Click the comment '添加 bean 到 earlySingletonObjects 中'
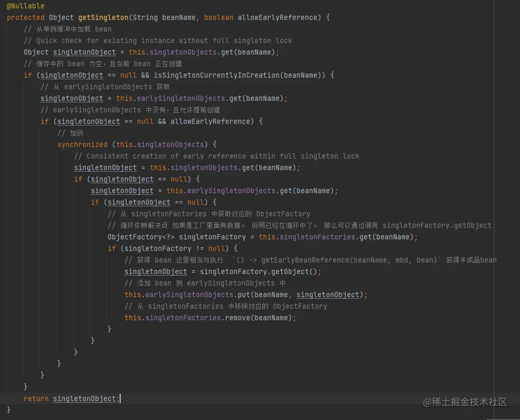Image resolution: width=520 pixels, height=420 pixels. pyautogui.click(x=205, y=283)
